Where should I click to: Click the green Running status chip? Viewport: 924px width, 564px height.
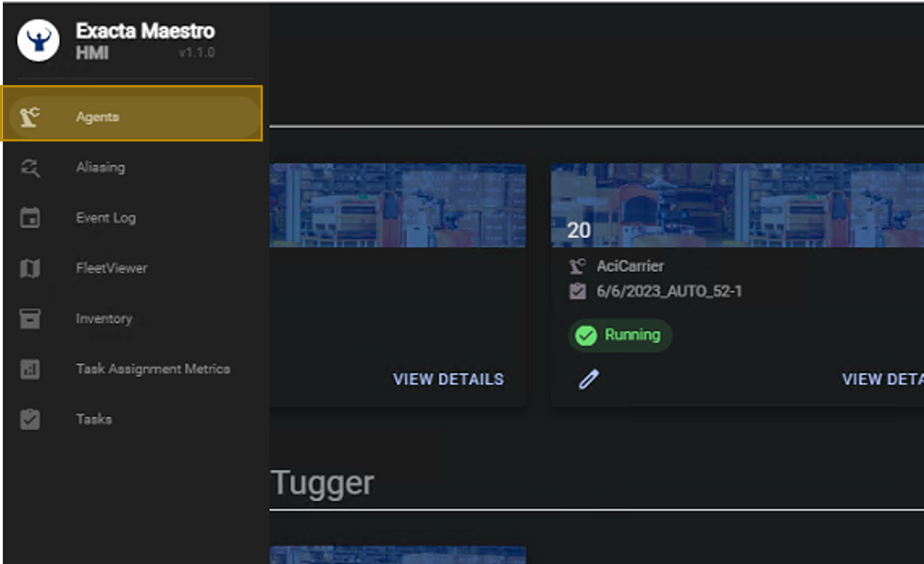[x=620, y=335]
